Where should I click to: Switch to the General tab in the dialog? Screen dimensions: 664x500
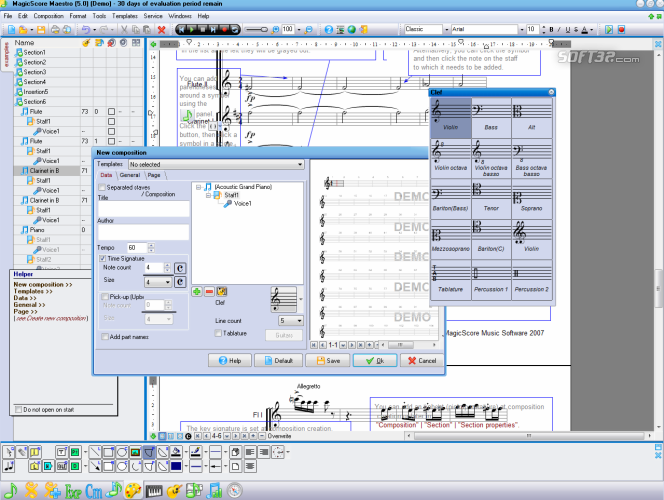coord(130,175)
